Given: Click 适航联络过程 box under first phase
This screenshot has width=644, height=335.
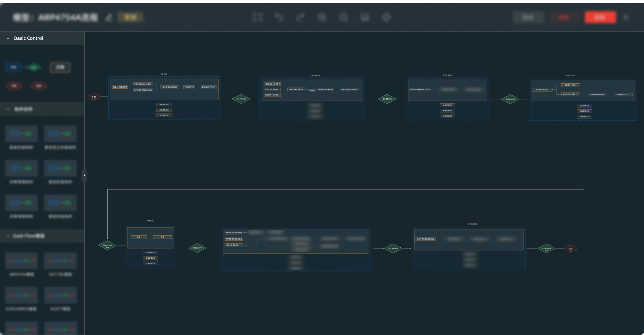Looking at the screenshot, I should 164,105.
